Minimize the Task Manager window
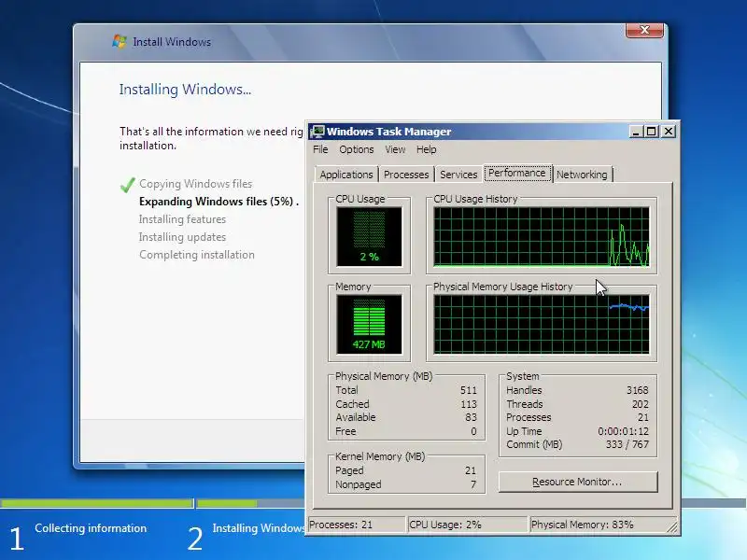 pos(635,132)
